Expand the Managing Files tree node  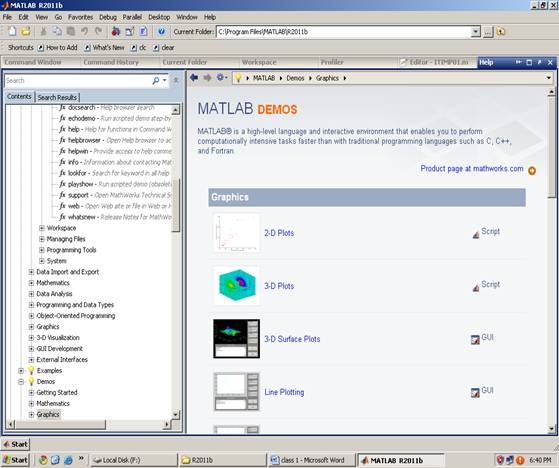point(42,239)
